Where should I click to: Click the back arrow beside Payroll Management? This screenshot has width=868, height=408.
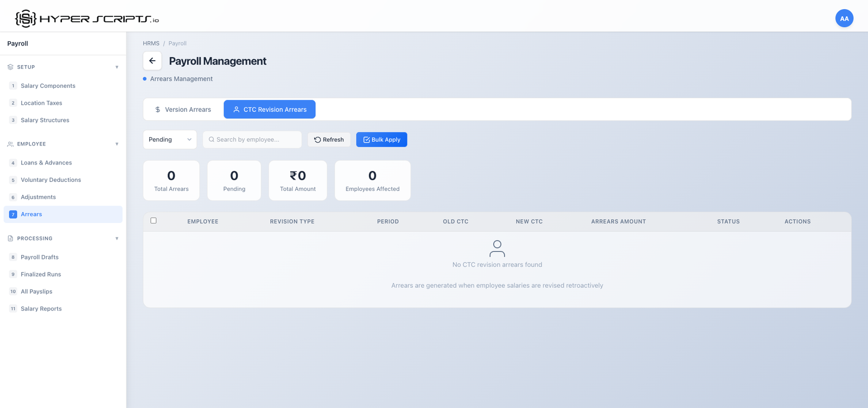[152, 61]
